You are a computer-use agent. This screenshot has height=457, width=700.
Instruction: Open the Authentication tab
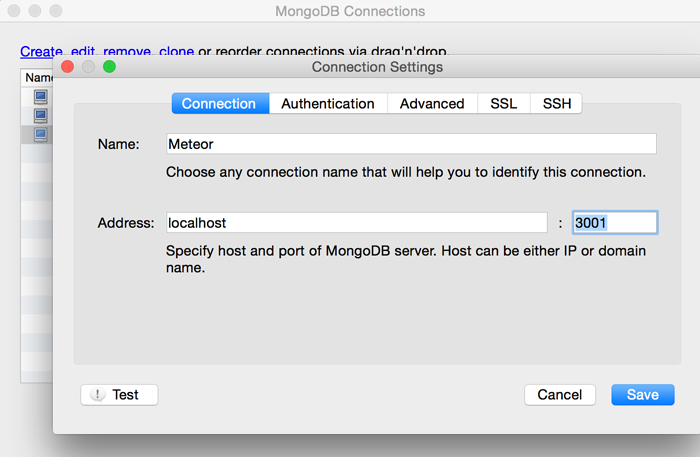(x=328, y=104)
